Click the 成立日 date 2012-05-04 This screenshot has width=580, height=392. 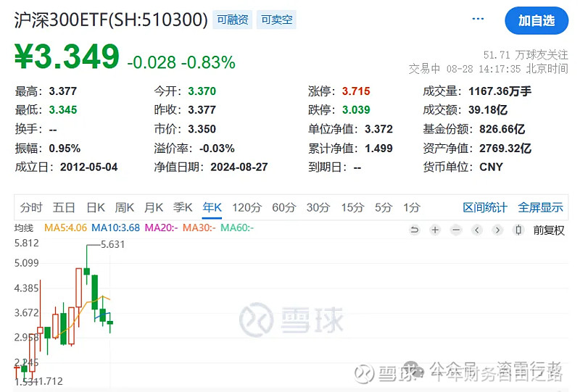tap(88, 167)
